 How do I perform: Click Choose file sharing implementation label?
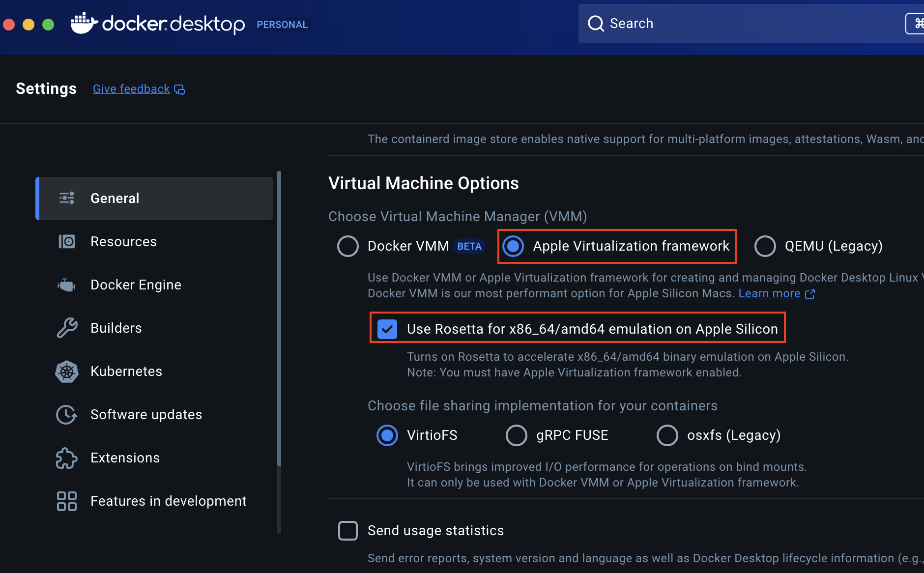543,406
